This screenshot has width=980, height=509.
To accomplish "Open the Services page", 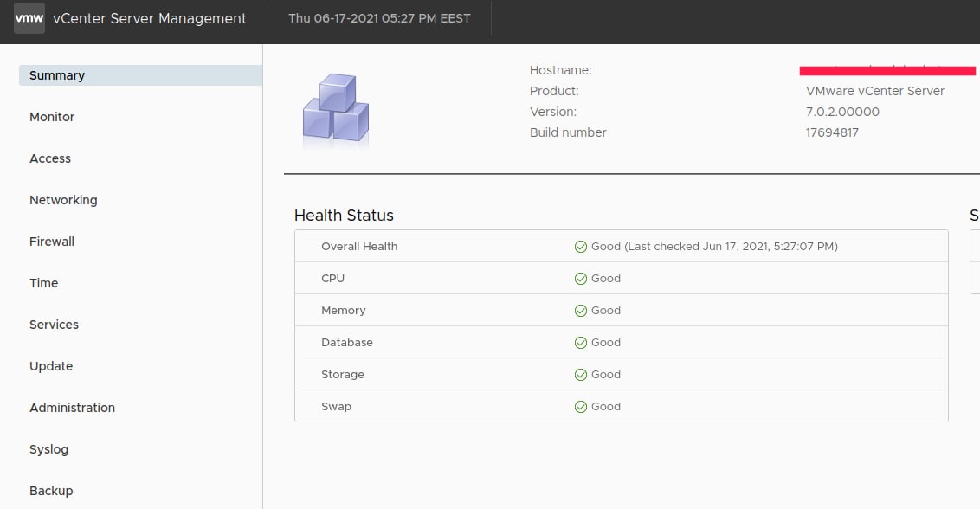I will pos(54,325).
